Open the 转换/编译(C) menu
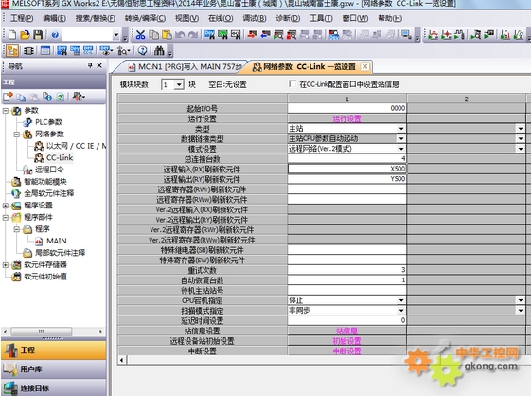The width and height of the screenshot is (532, 396). 145,18
